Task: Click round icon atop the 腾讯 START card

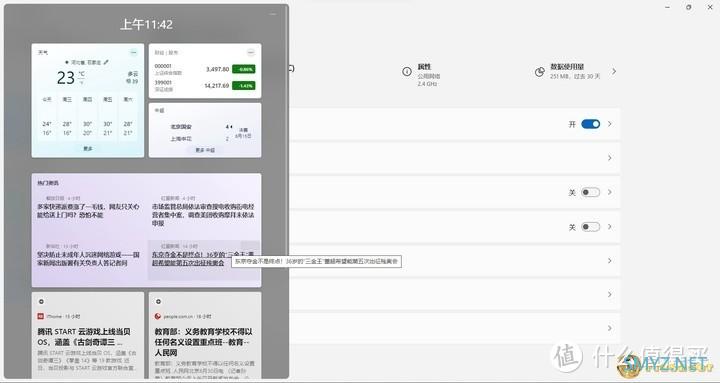Action: coord(41,302)
